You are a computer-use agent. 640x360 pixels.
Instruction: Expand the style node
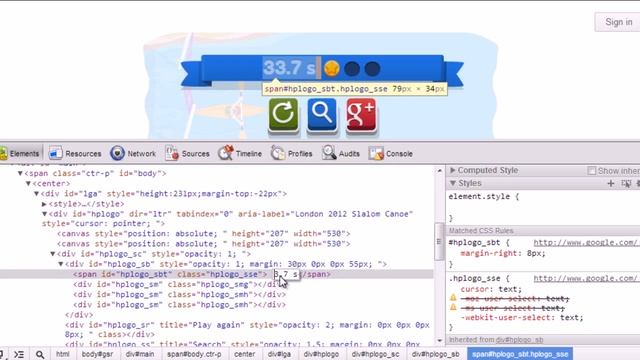point(44,204)
